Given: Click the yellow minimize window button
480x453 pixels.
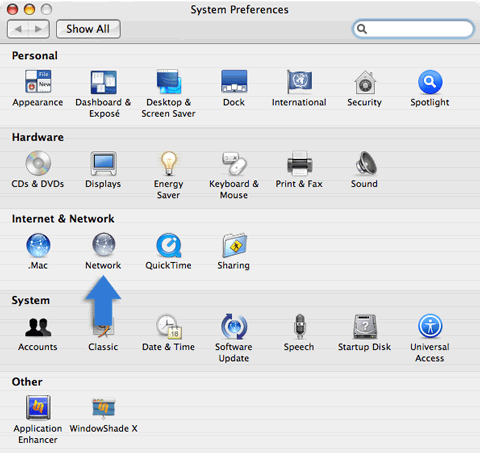Looking at the screenshot, I should point(29,9).
